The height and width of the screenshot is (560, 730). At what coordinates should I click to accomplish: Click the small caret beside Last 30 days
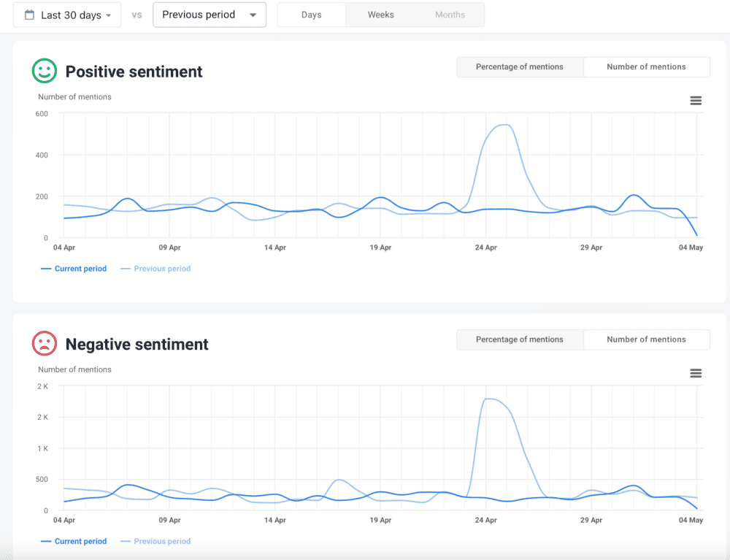[x=109, y=15]
